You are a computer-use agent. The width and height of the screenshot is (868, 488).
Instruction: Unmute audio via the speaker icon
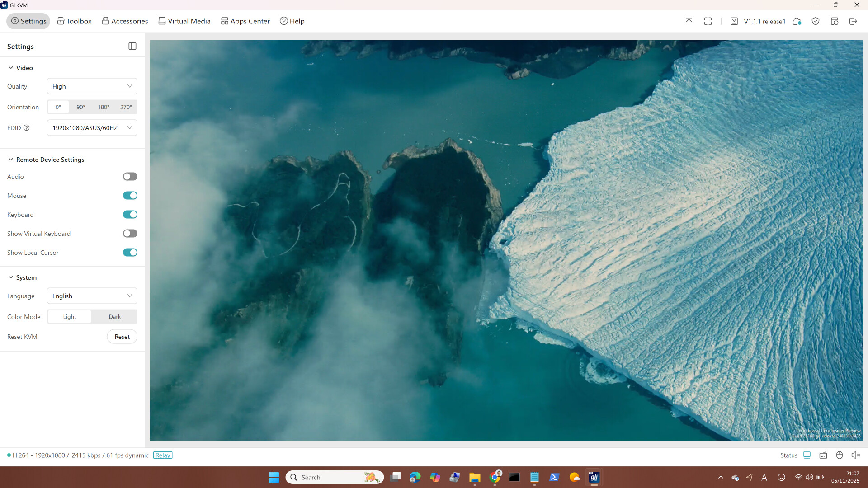(x=856, y=455)
